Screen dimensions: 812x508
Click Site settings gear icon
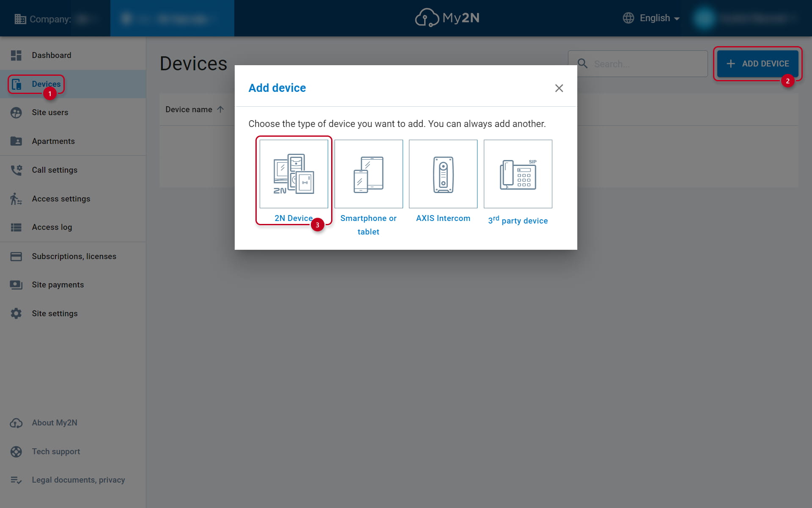pos(16,313)
